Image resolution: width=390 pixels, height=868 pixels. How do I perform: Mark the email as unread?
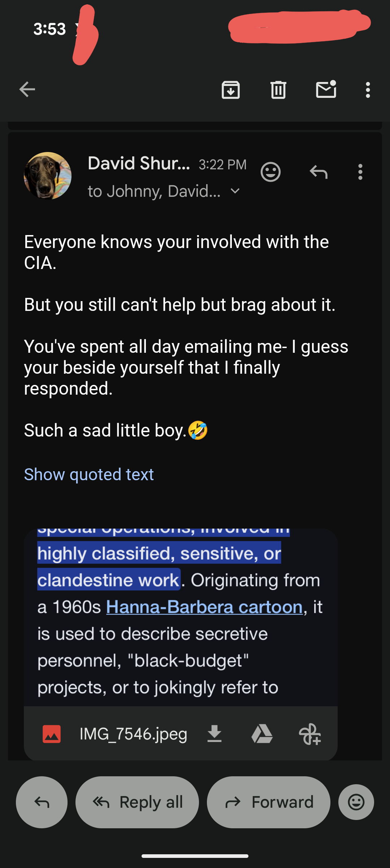(x=326, y=90)
